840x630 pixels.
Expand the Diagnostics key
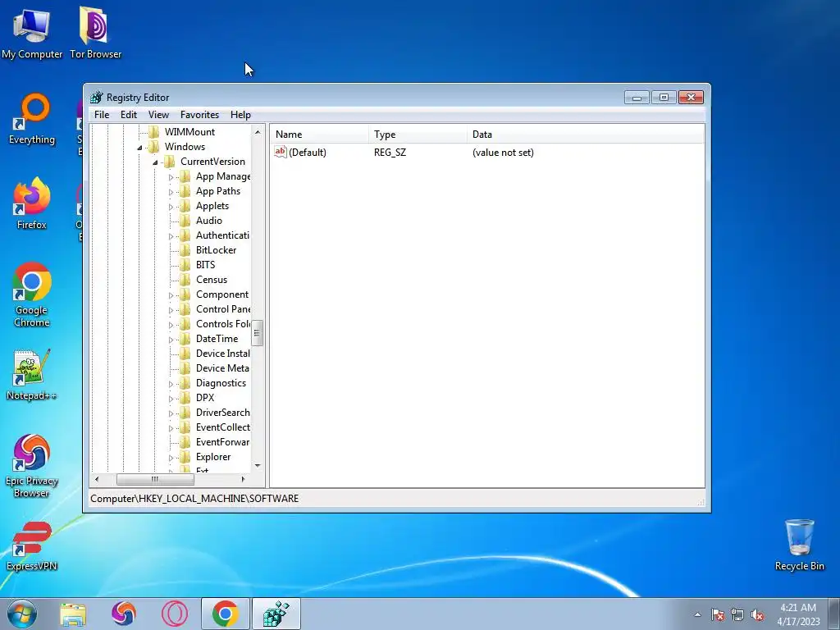(171, 384)
